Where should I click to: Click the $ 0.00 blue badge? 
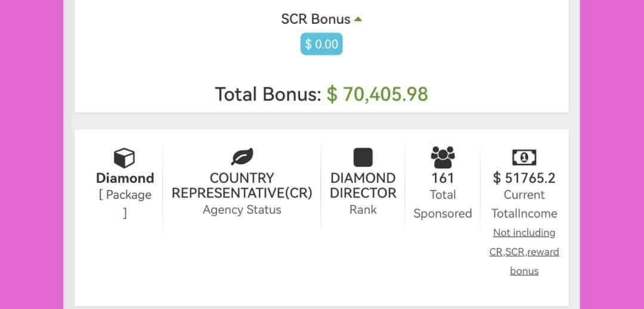321,44
